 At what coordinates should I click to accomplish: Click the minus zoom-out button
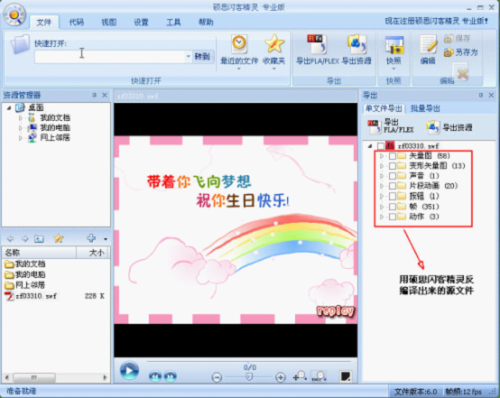tap(217, 377)
